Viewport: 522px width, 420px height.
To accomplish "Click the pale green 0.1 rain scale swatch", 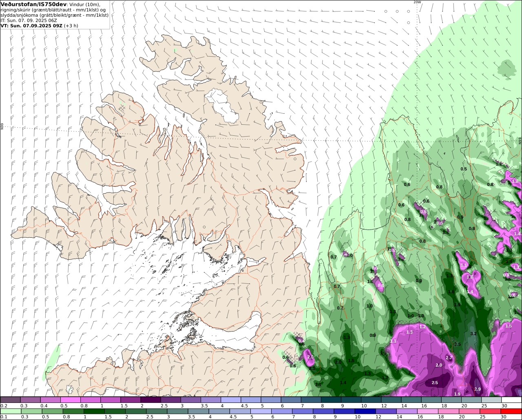I will click(10, 411).
